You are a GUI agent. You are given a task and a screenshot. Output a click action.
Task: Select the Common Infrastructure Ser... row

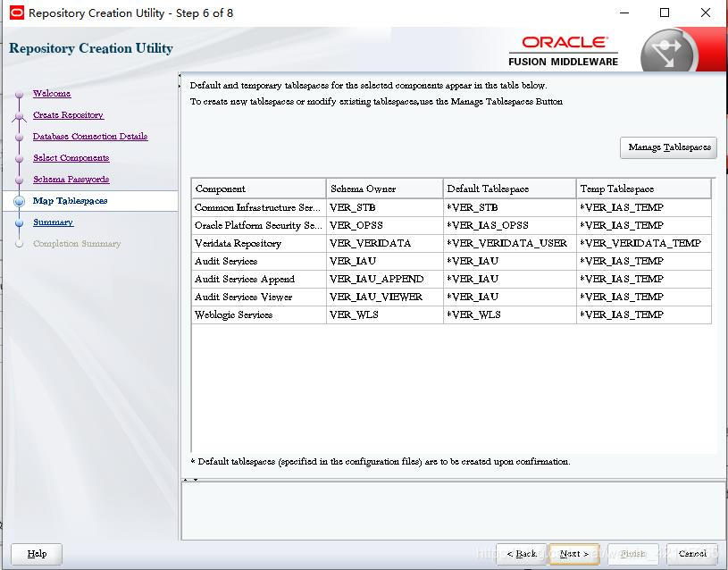pos(451,207)
